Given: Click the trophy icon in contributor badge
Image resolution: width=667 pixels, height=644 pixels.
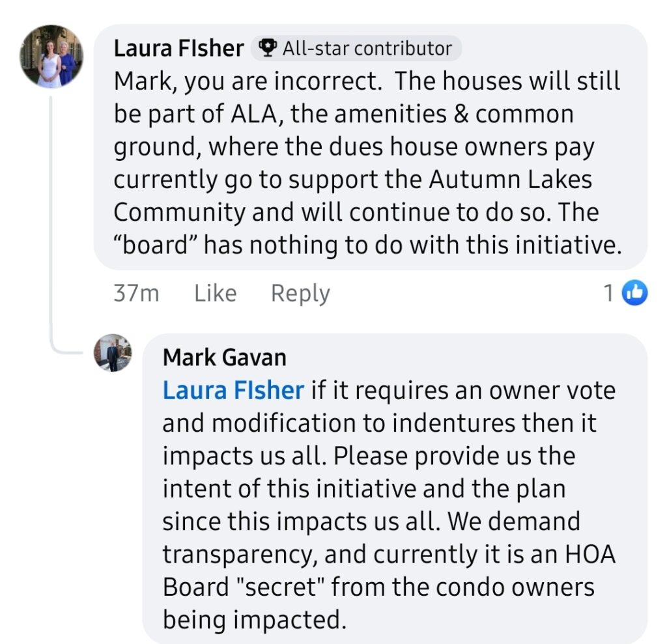Looking at the screenshot, I should [267, 48].
